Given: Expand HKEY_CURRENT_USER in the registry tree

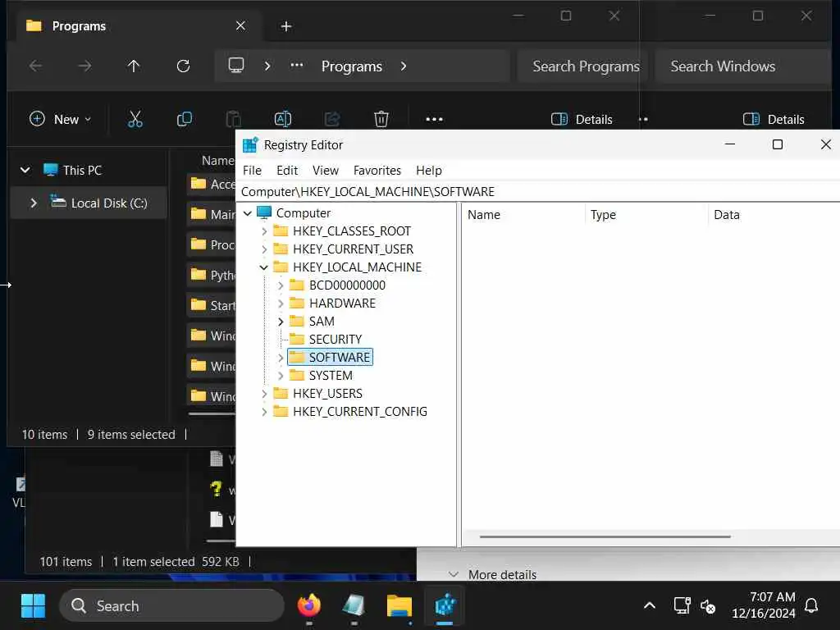Looking at the screenshot, I should pos(264,249).
